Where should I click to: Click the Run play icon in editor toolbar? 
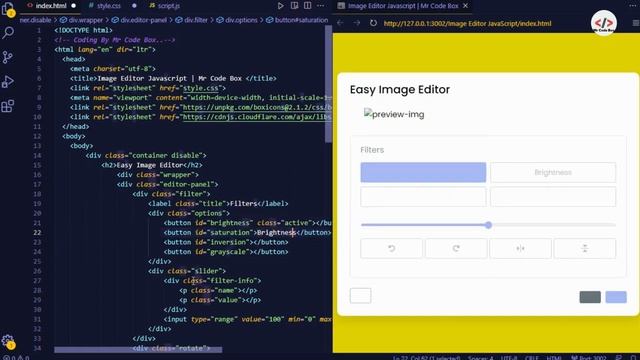(280, 6)
